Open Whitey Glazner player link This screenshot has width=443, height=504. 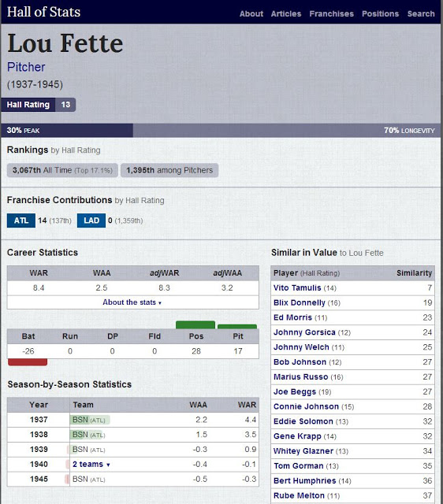303,451
